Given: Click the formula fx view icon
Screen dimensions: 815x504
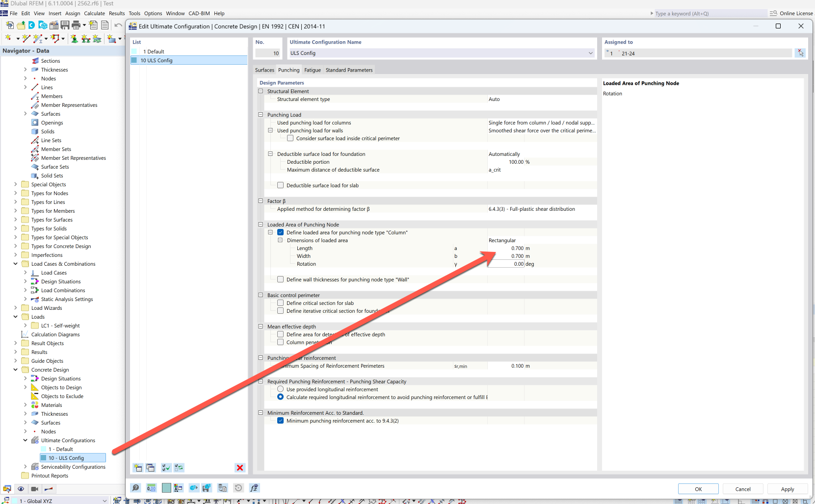Looking at the screenshot, I should pyautogui.click(x=254, y=488).
